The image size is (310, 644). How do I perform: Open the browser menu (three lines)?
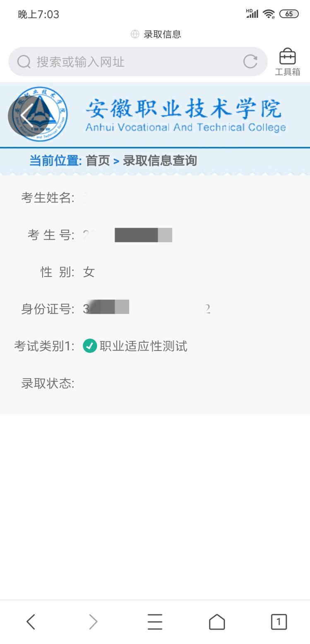[155, 621]
